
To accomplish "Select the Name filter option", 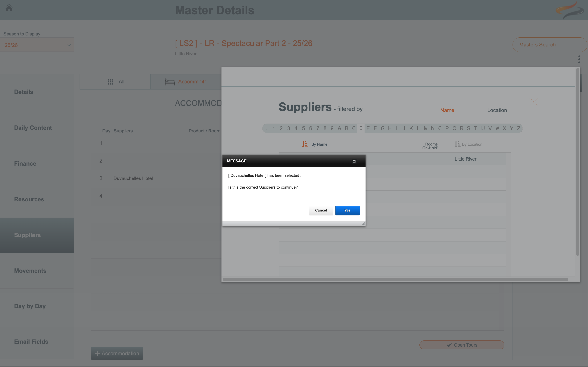I will tap(447, 110).
